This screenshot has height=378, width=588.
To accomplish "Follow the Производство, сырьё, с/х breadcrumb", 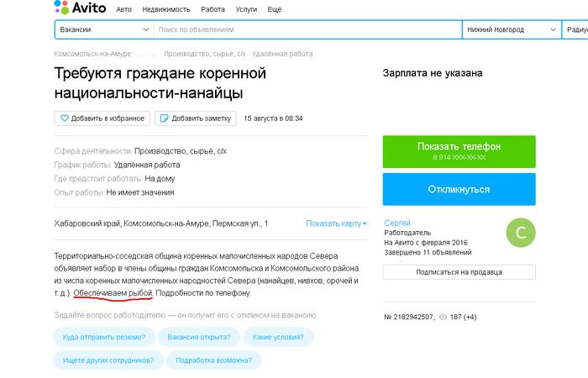I will (205, 54).
